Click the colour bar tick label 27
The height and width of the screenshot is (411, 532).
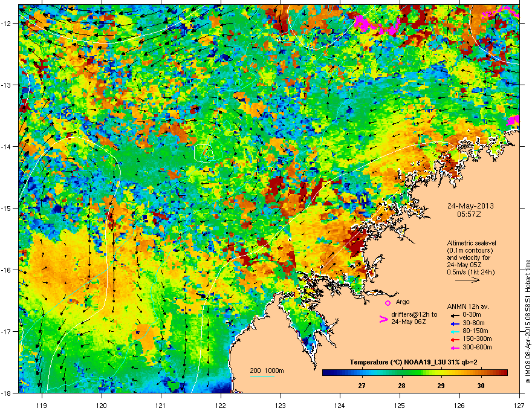362,386
